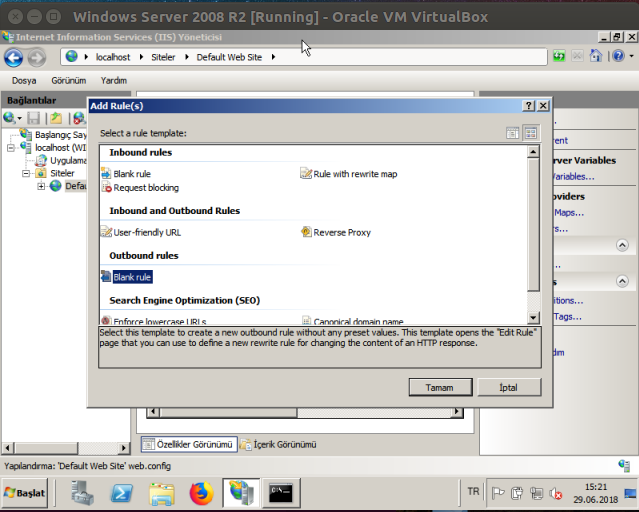Open Server Manager from taskbar

tap(82, 493)
